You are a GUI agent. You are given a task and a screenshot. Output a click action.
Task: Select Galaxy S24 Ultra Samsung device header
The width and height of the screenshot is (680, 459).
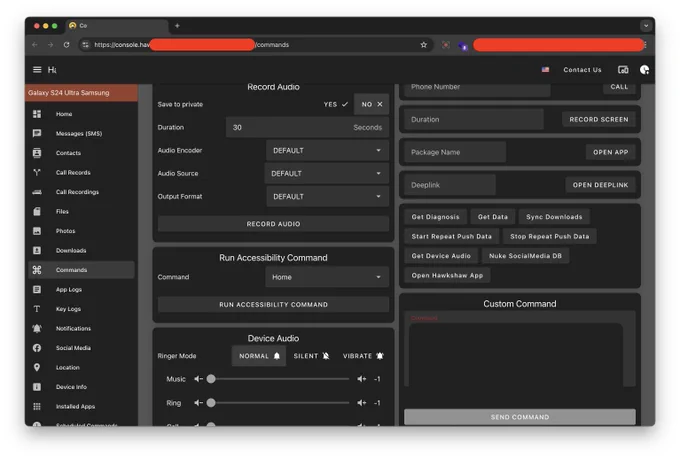(82, 93)
